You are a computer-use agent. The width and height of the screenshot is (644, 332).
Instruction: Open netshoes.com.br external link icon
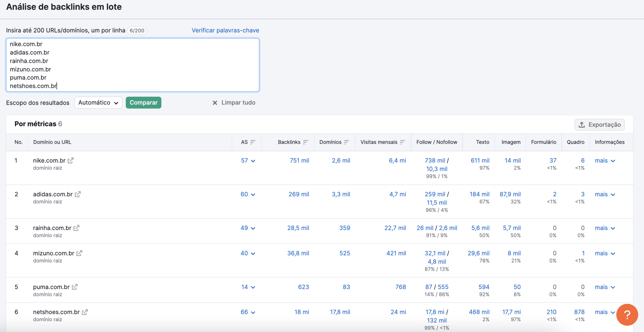85,312
